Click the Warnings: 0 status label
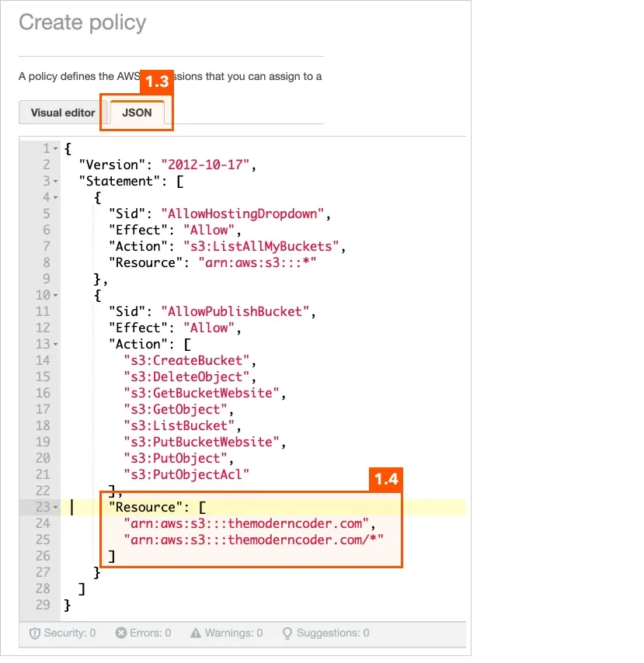This screenshot has width=644, height=663. pos(234,633)
